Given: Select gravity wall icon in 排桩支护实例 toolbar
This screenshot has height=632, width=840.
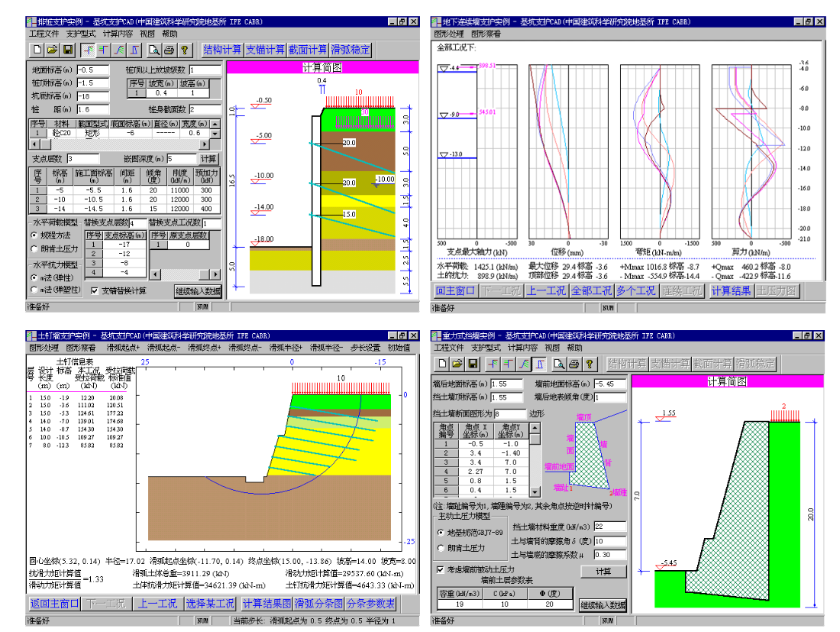Looking at the screenshot, I should [x=135, y=50].
